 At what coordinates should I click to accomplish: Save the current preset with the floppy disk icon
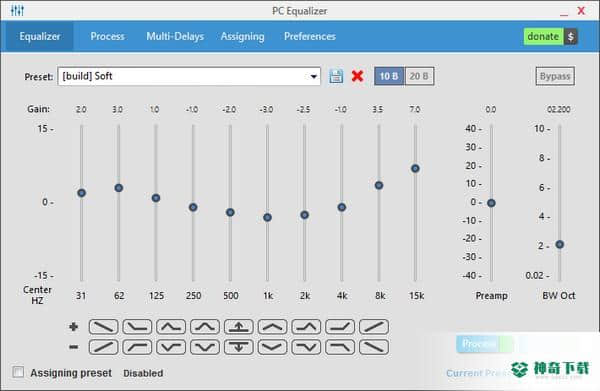pos(336,76)
